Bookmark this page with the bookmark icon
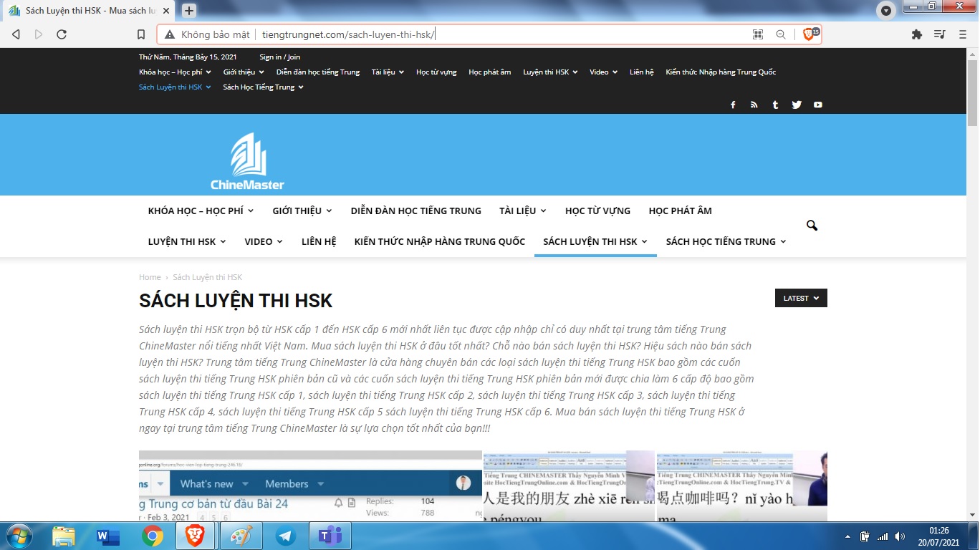The image size is (980, 550). coord(142,34)
